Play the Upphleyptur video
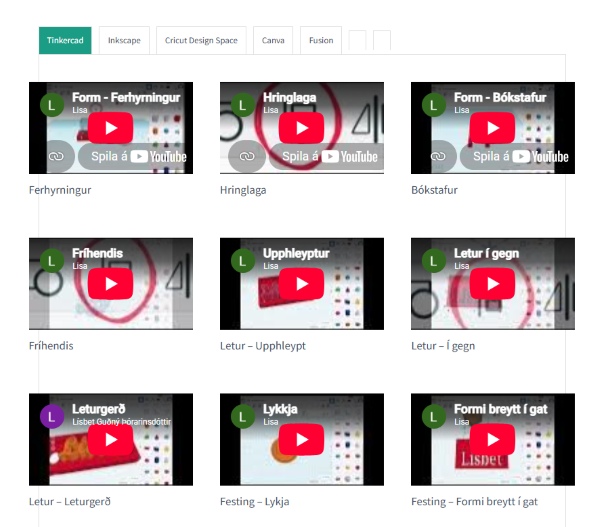 pyautogui.click(x=302, y=284)
